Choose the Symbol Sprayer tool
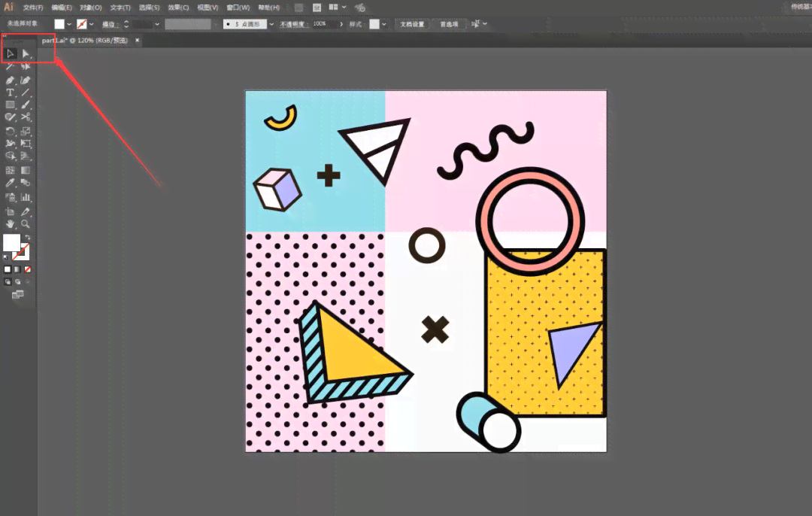Screen dimensions: 812x516 coord(10,197)
